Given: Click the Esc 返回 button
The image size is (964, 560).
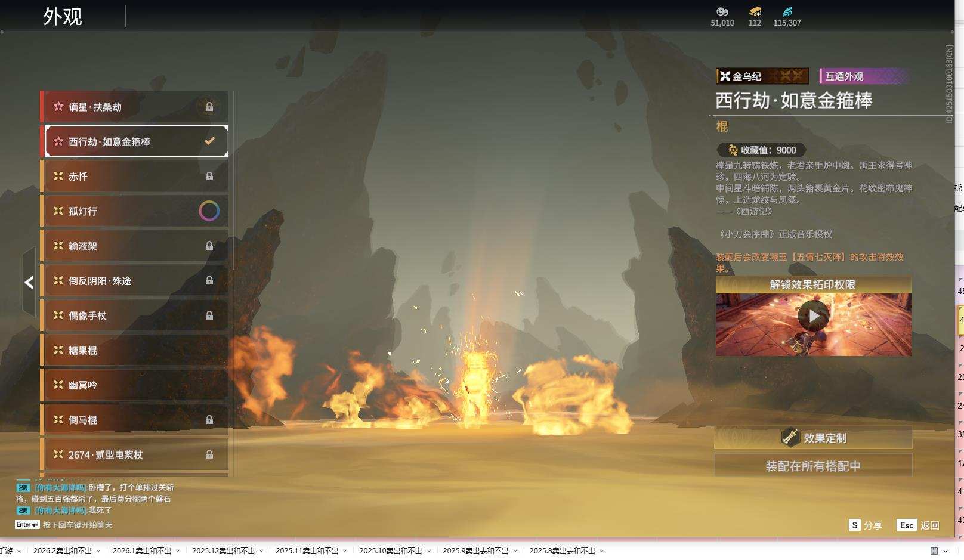Looking at the screenshot, I should (x=918, y=525).
